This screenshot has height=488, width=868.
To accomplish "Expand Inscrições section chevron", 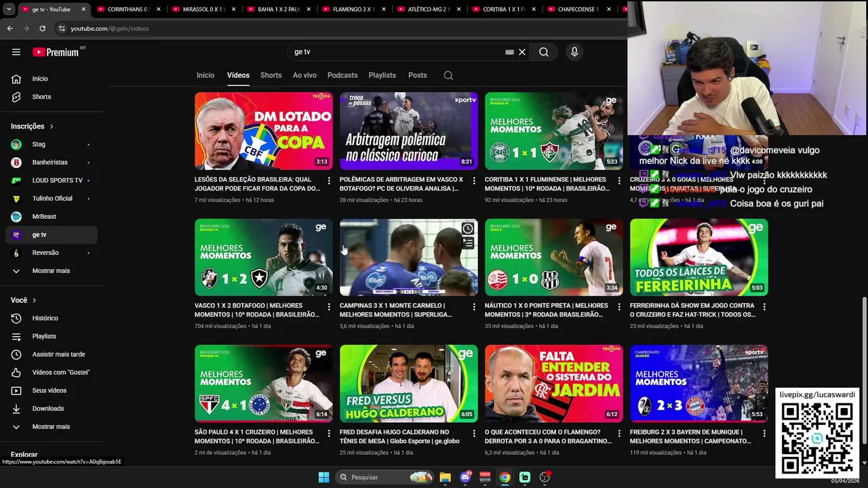I will click(x=51, y=126).
